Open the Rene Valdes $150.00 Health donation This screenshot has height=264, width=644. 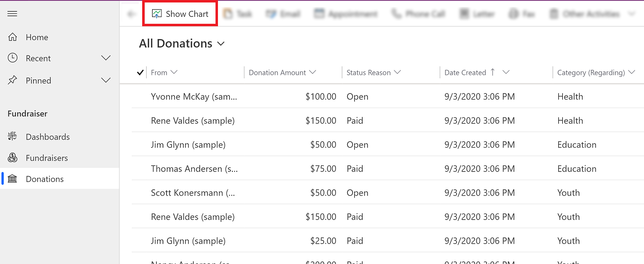click(x=193, y=120)
